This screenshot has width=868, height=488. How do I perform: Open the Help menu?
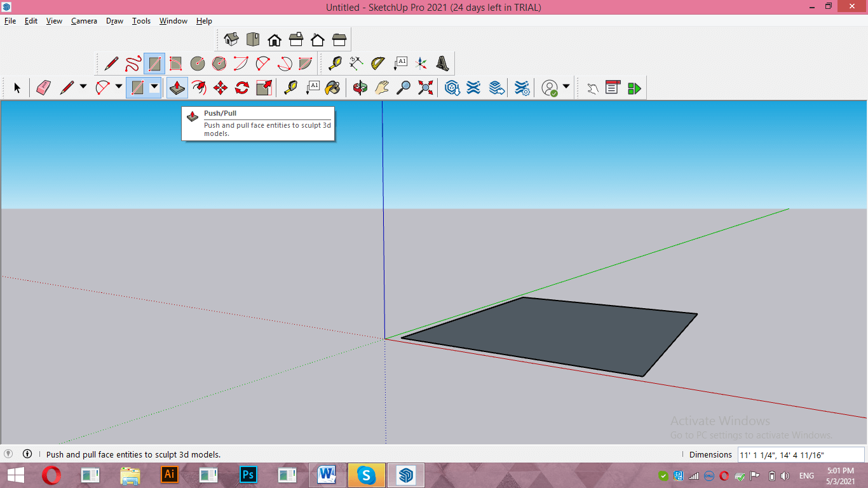click(x=204, y=21)
